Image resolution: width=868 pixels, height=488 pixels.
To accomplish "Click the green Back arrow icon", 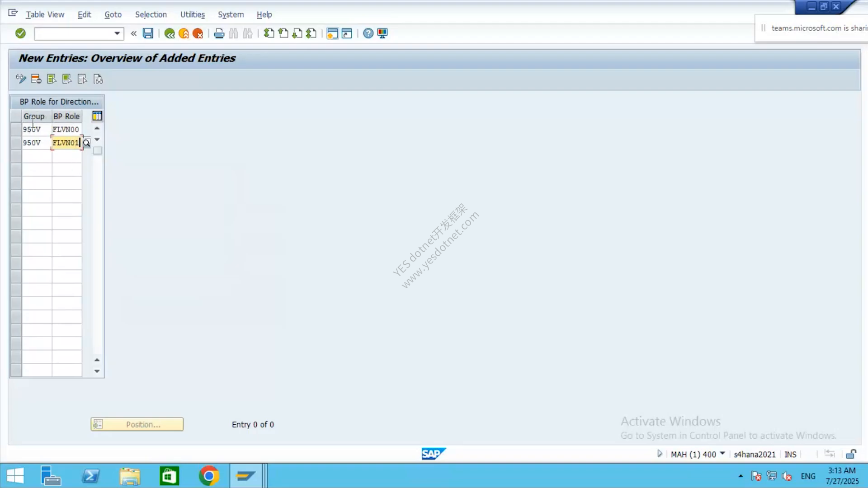I will tap(170, 33).
